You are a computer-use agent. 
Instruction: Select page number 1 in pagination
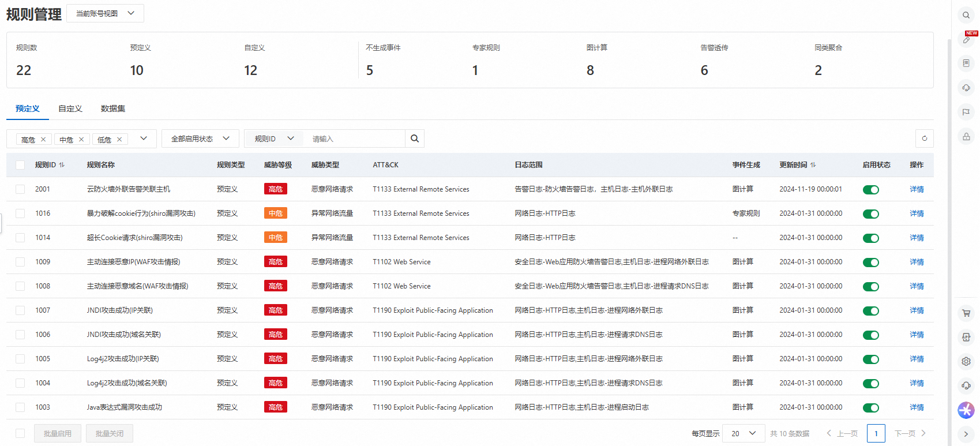click(876, 433)
